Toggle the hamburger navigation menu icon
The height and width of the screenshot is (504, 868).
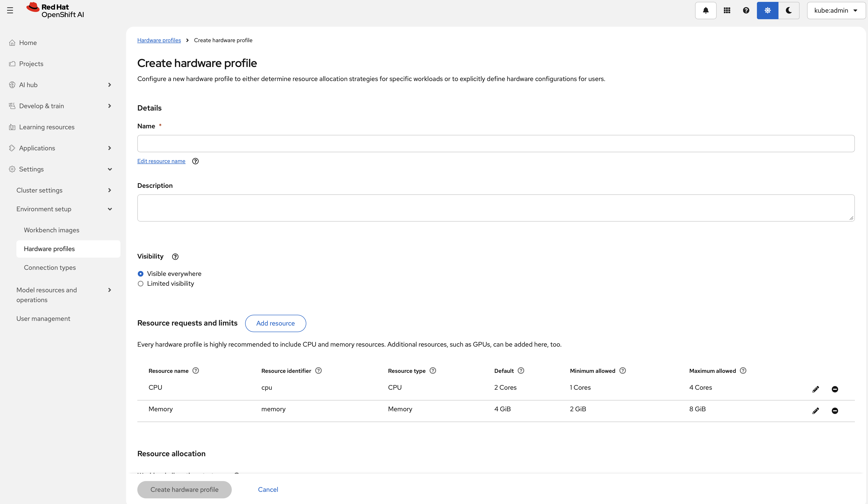10,10
